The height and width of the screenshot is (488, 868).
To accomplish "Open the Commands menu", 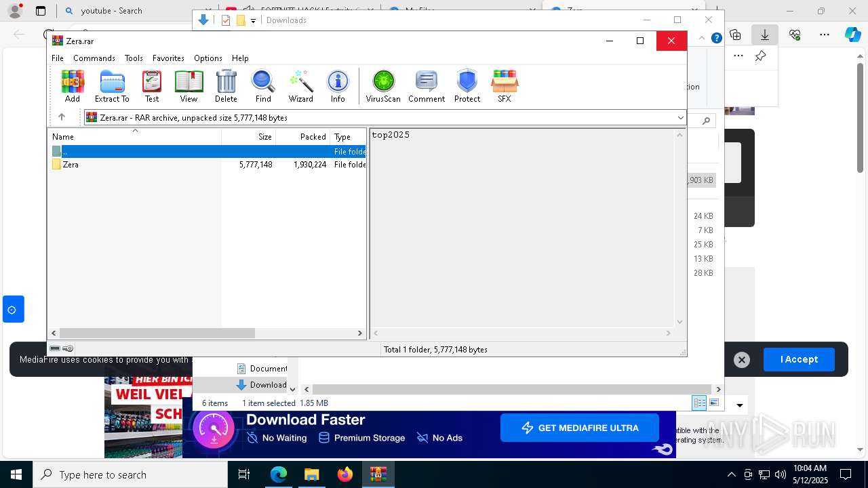I will tap(94, 58).
